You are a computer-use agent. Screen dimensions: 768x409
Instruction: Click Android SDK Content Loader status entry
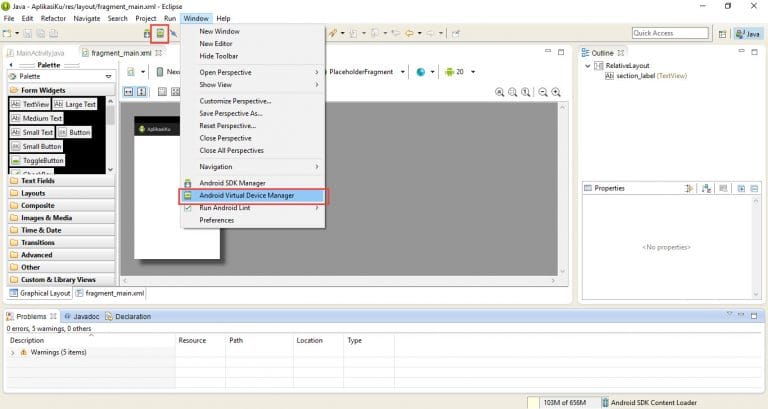coord(648,403)
